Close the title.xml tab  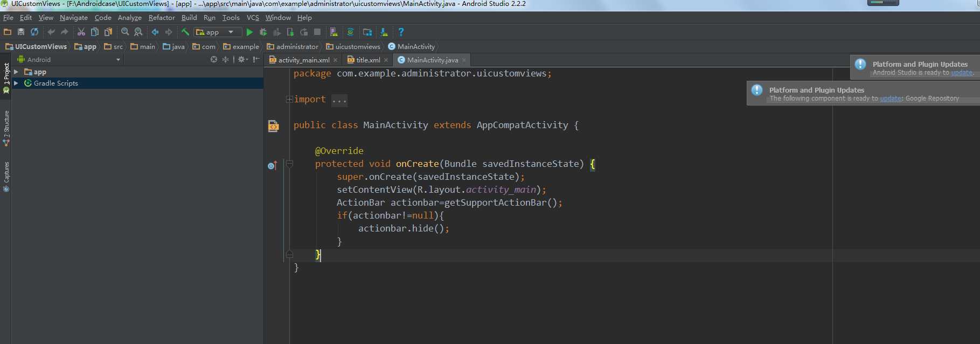click(x=386, y=60)
